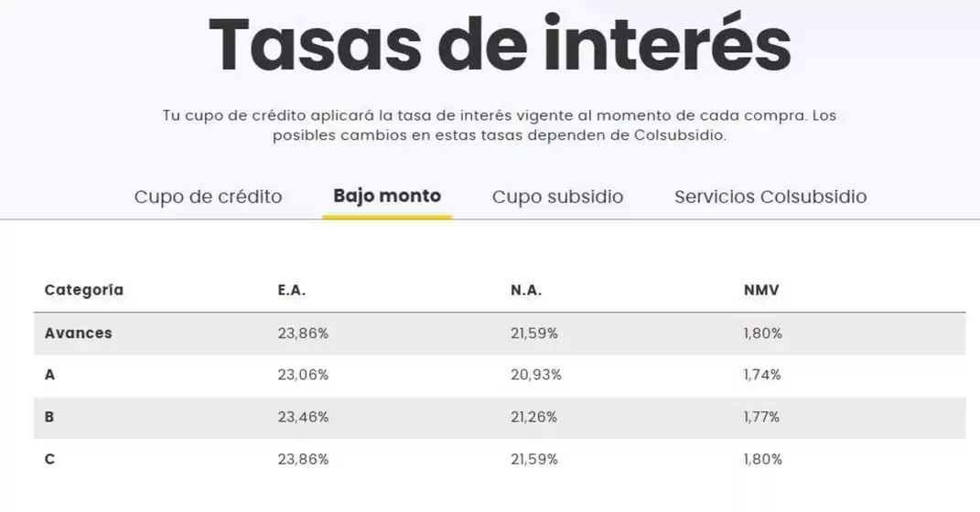The width and height of the screenshot is (980, 512).
Task: Click the 23,46% E.A. value
Action: pos(303,417)
